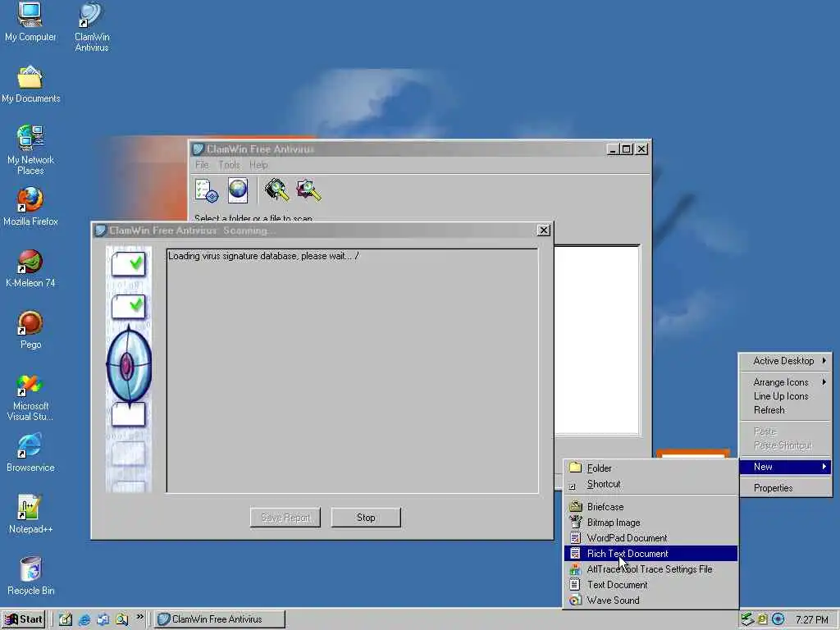Open Help menu in ClamWin window
Image resolution: width=840 pixels, height=630 pixels.
pyautogui.click(x=258, y=165)
